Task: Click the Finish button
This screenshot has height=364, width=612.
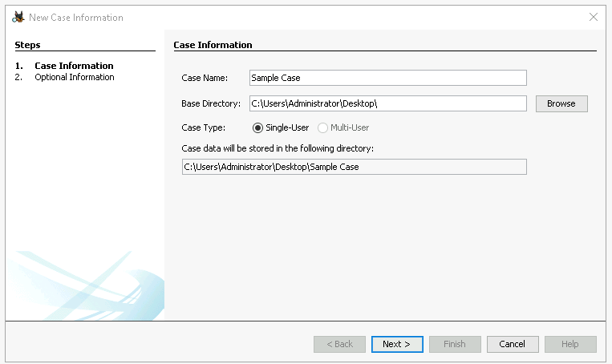Action: (x=454, y=344)
